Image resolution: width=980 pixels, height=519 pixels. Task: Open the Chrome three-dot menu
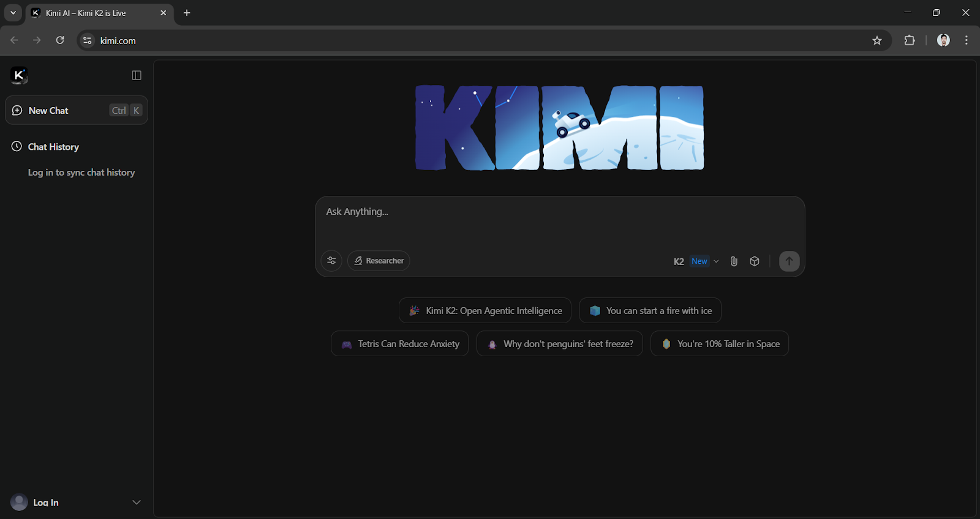coord(967,40)
